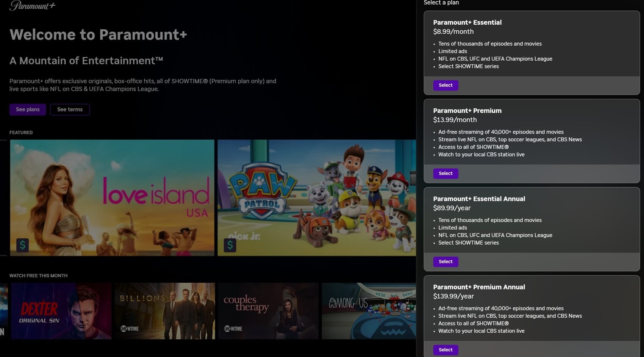Open the Among Us thumbnail

point(369,311)
